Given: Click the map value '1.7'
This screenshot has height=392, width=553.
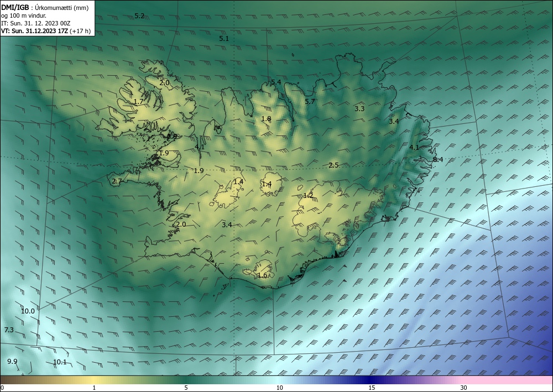Looking at the screenshot, I should [x=139, y=102].
